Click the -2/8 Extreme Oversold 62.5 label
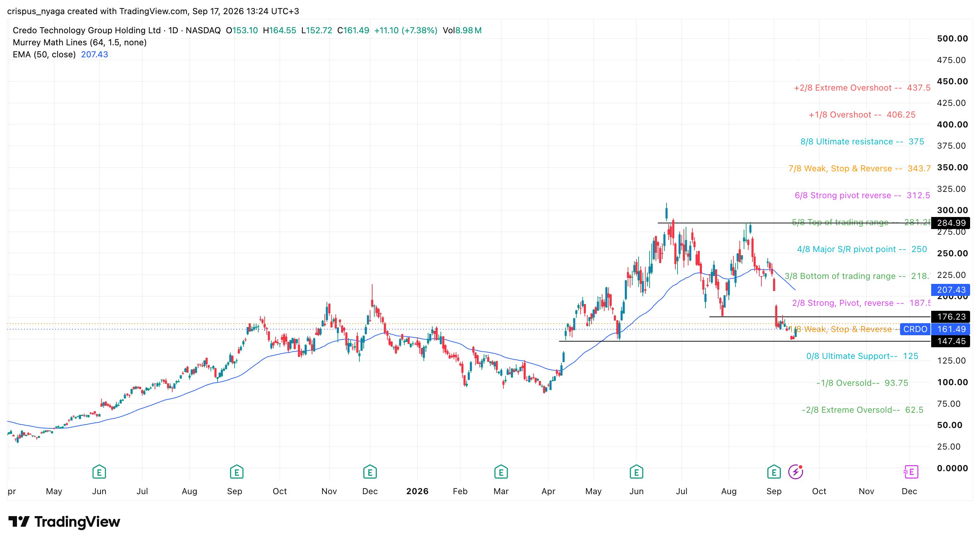980x543 pixels. [x=863, y=410]
